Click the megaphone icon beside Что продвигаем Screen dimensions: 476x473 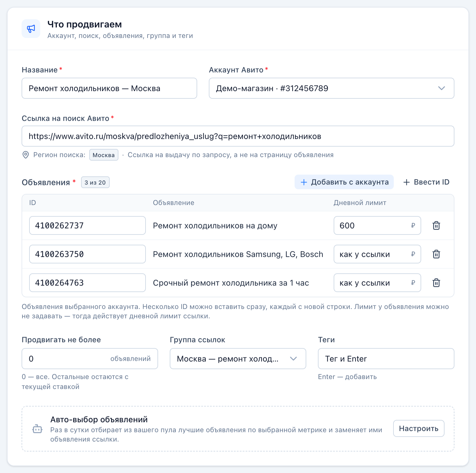point(31,29)
